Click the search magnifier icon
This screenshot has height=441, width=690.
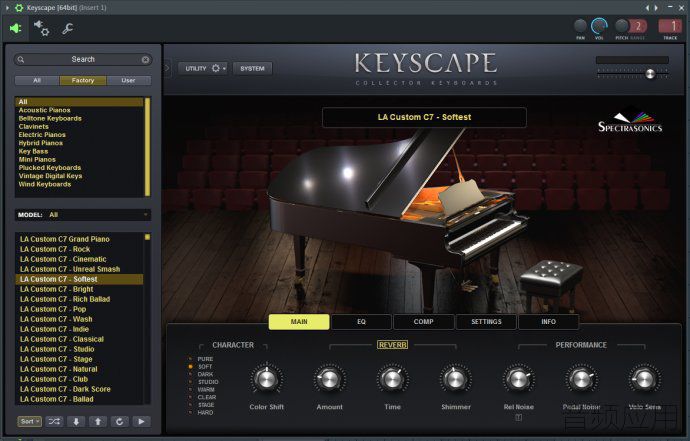click(x=21, y=59)
